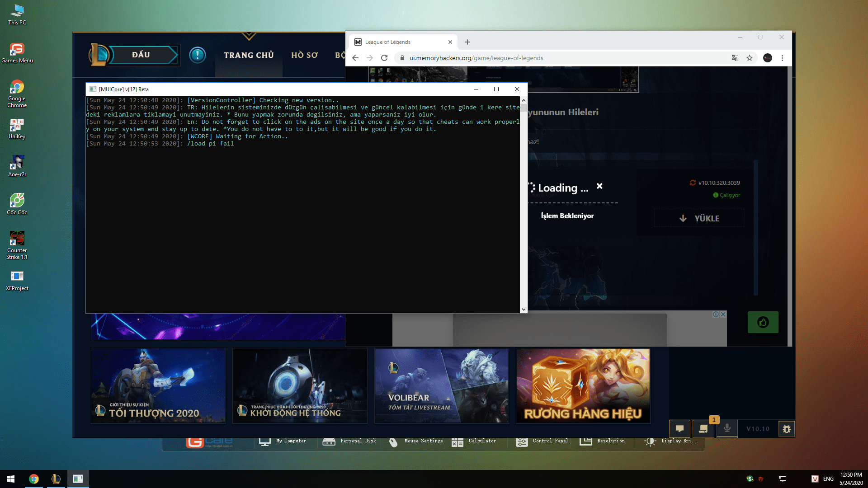Viewport: 868px width, 488px height.
Task: Open the League client chat icon
Action: pos(679,429)
